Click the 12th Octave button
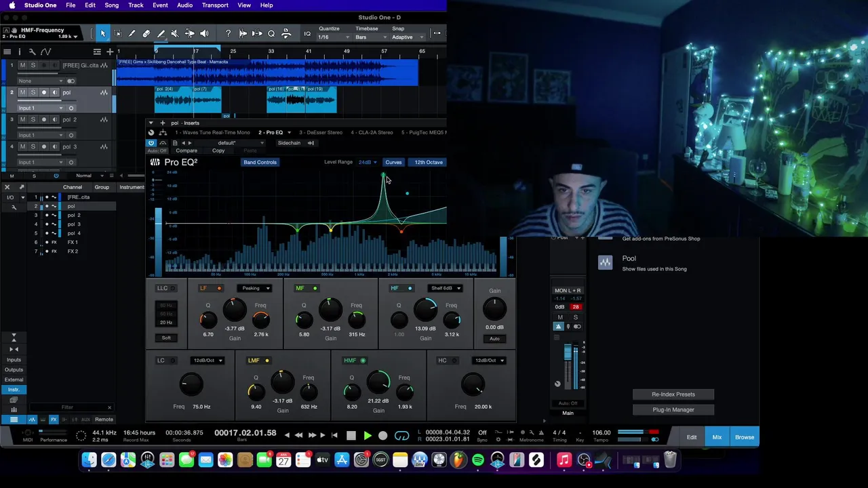 pos(429,162)
